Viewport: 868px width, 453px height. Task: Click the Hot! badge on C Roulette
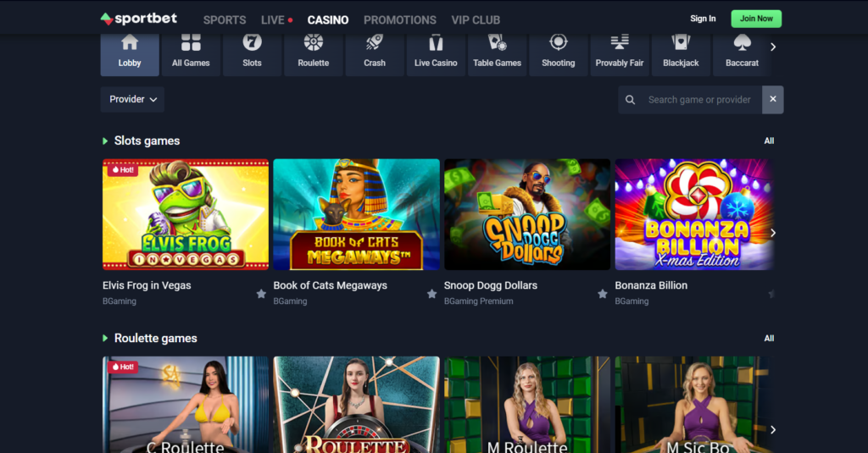pyautogui.click(x=123, y=367)
